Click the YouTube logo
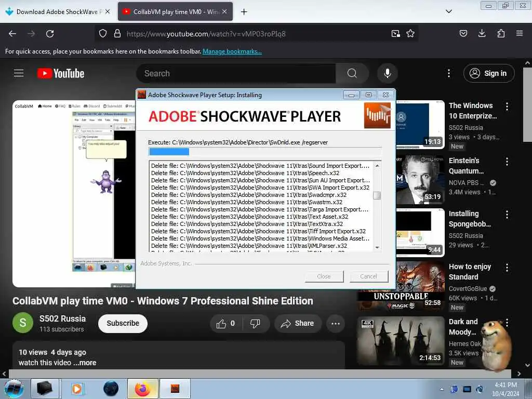The height and width of the screenshot is (399, 532). click(x=61, y=73)
